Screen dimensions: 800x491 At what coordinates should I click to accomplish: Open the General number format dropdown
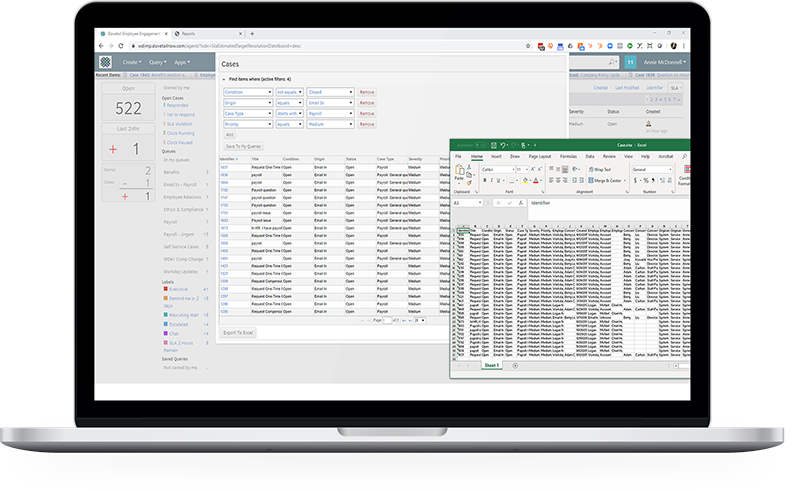pyautogui.click(x=670, y=169)
